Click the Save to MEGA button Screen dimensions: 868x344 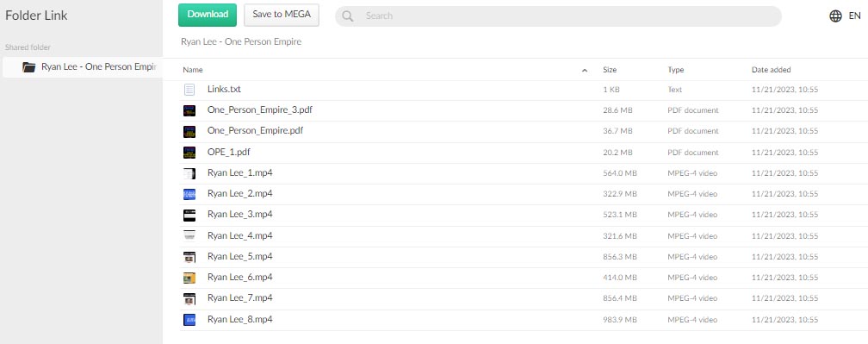pyautogui.click(x=282, y=15)
